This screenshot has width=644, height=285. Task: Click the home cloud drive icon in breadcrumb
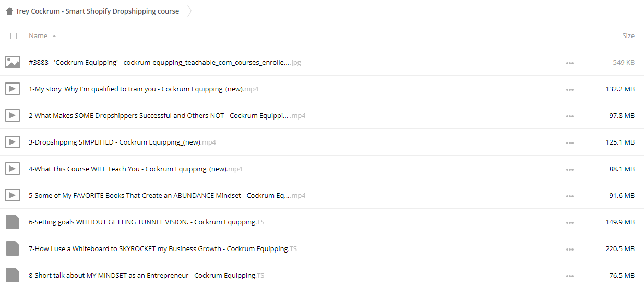(x=9, y=11)
